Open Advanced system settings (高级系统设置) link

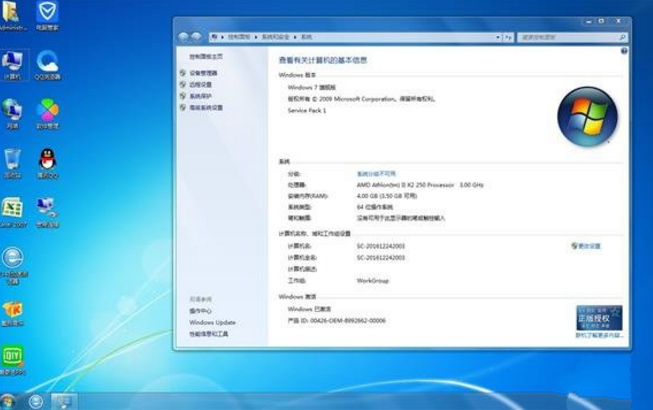tap(206, 107)
